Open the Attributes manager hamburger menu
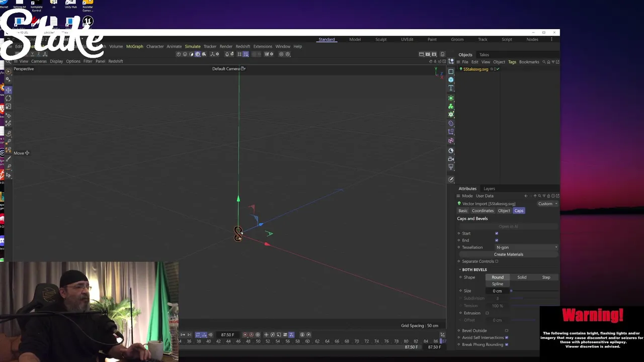This screenshot has height=362, width=644. [x=458, y=196]
